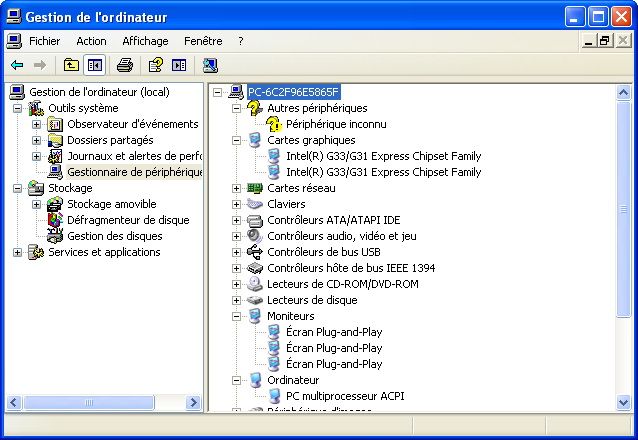The width and height of the screenshot is (638, 440).
Task: Click the scan for hardware changes icon
Action: click(x=210, y=65)
